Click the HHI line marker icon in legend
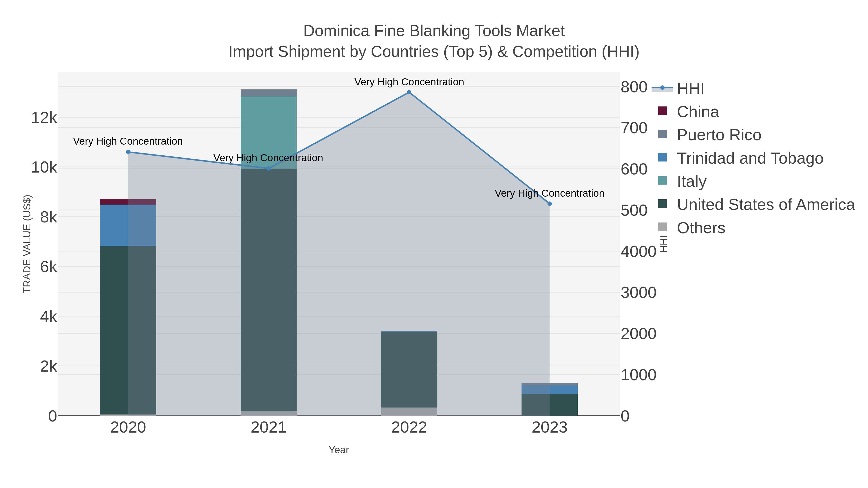 coord(663,88)
